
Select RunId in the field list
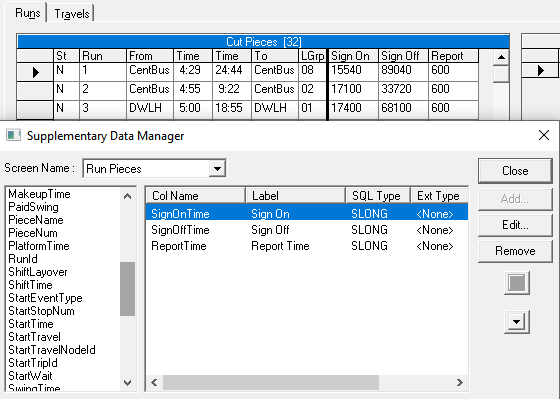[x=23, y=259]
